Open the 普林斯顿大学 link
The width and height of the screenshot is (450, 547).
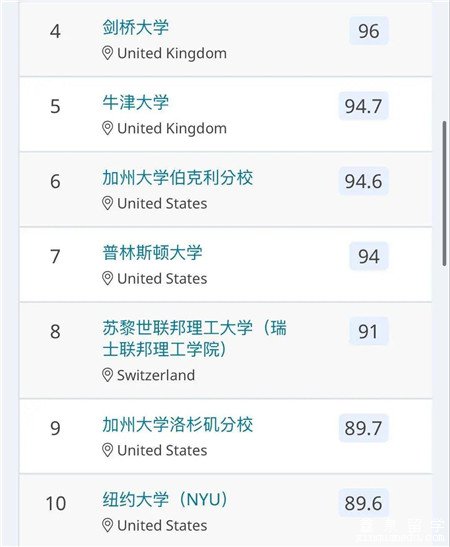(x=152, y=253)
